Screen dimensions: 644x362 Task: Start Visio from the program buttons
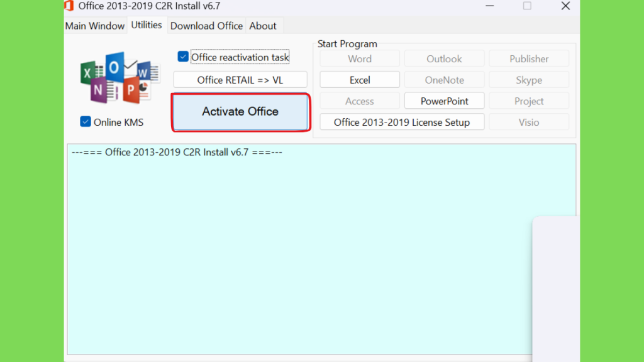click(529, 123)
